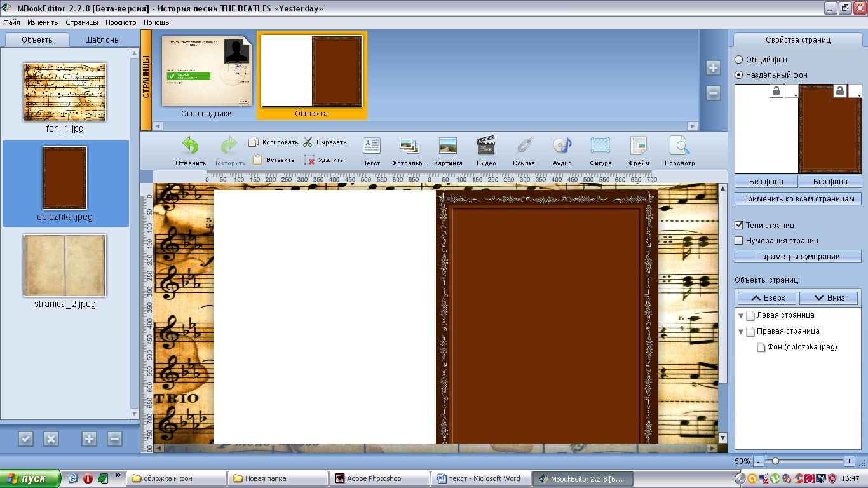Insert video using Видео clapperboard icon
Screen dimensions: 868x488
point(486,146)
